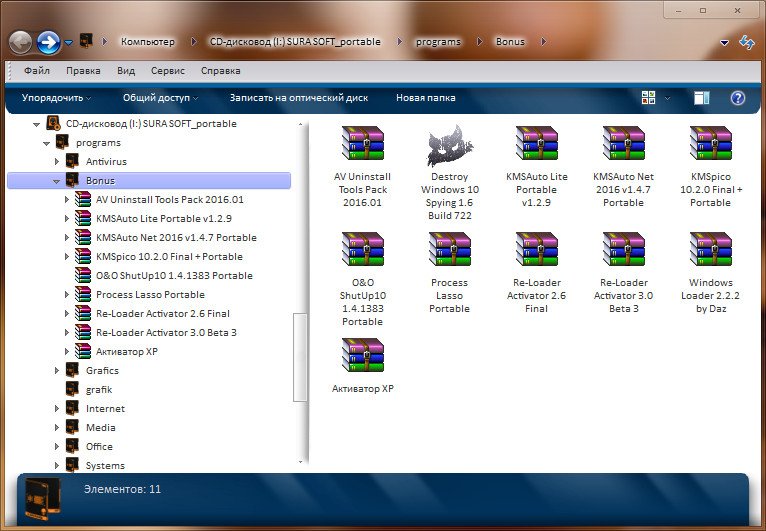The width and height of the screenshot is (766, 531).
Task: Open the Упорядочить toolbar menu
Action: pos(56,98)
